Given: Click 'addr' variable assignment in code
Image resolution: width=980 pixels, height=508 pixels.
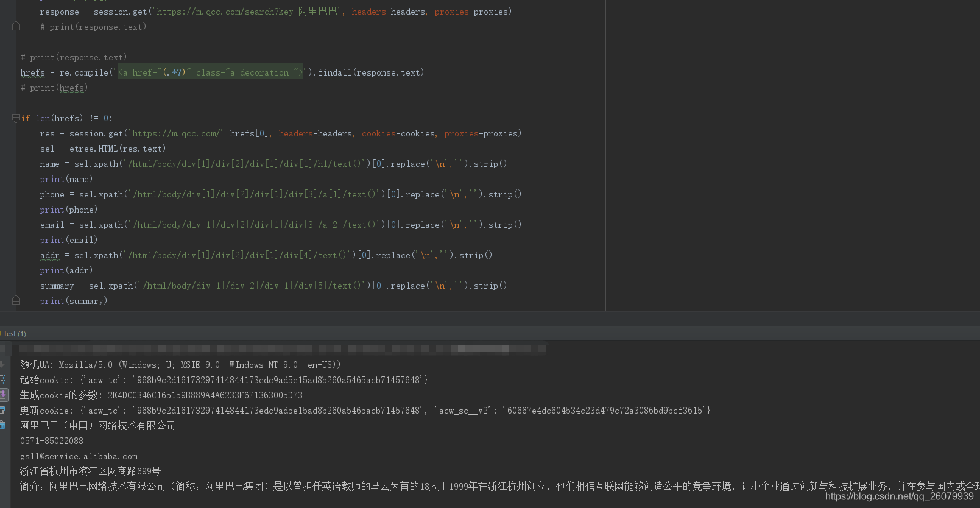Looking at the screenshot, I should point(50,255).
